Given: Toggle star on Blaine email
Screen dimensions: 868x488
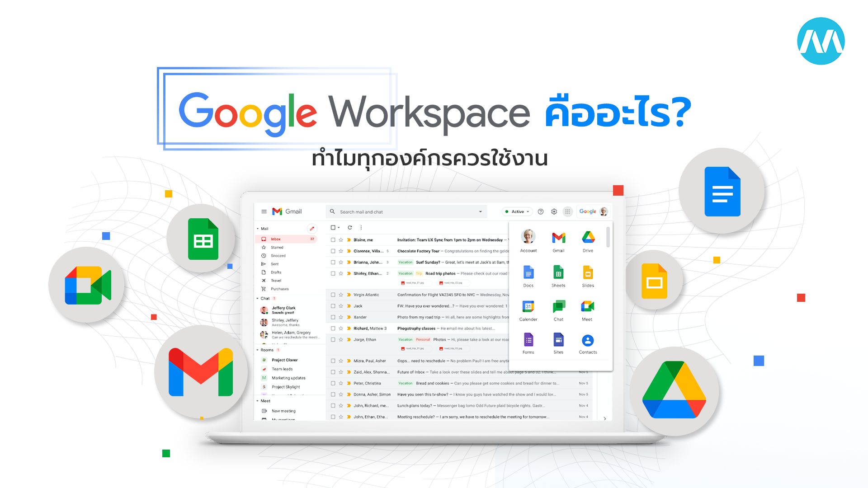Looking at the screenshot, I should click(340, 241).
